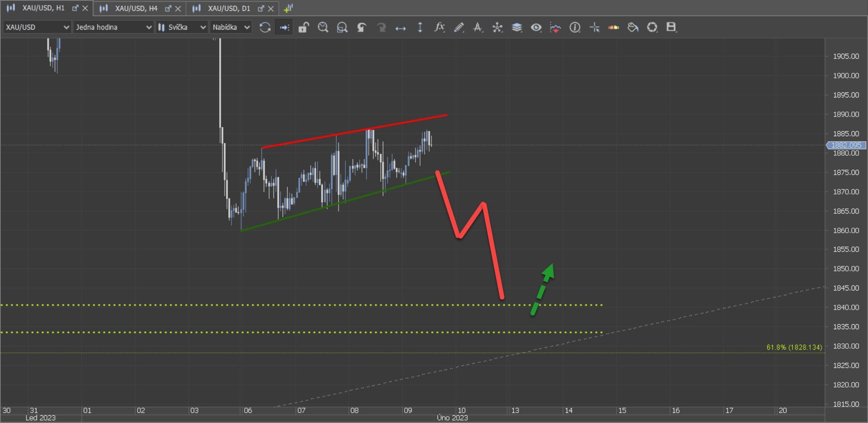Detach the XAU/USD, D1 chart tab
Screen dimensions: 868x423
tap(262, 8)
